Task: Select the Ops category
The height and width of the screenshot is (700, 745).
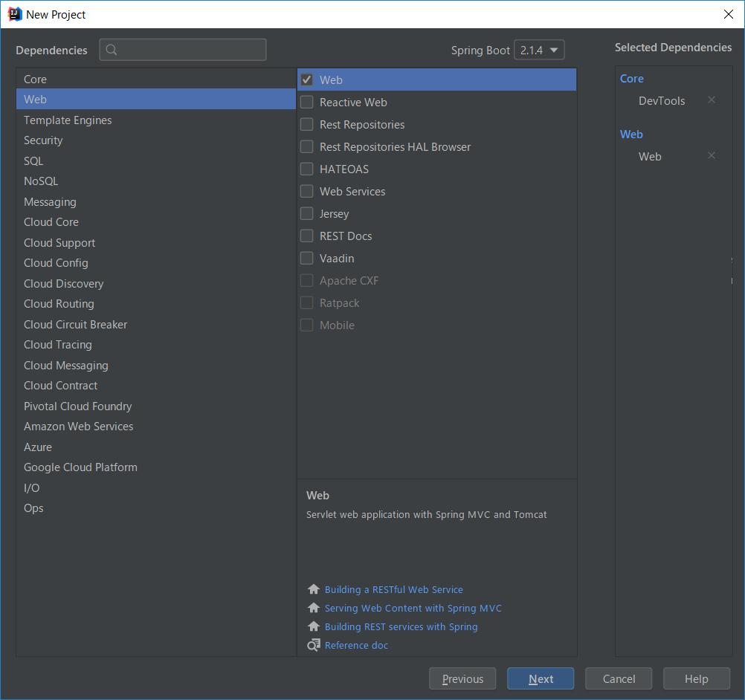Action: [x=156, y=508]
